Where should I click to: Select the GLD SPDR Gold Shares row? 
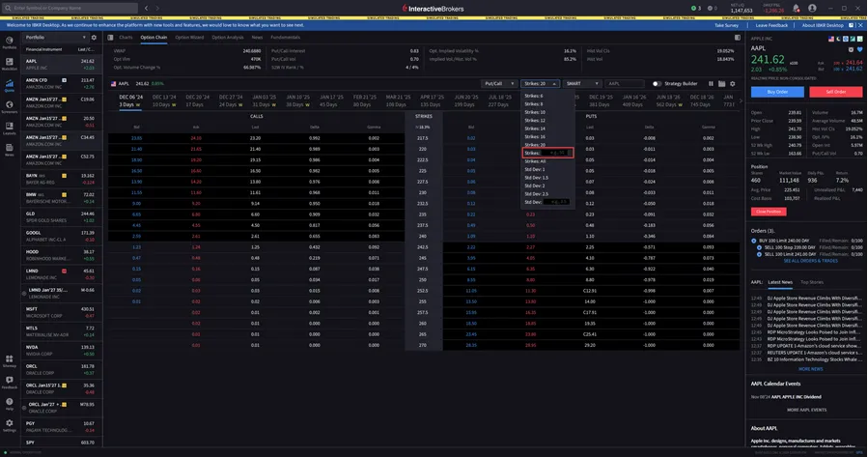point(60,217)
